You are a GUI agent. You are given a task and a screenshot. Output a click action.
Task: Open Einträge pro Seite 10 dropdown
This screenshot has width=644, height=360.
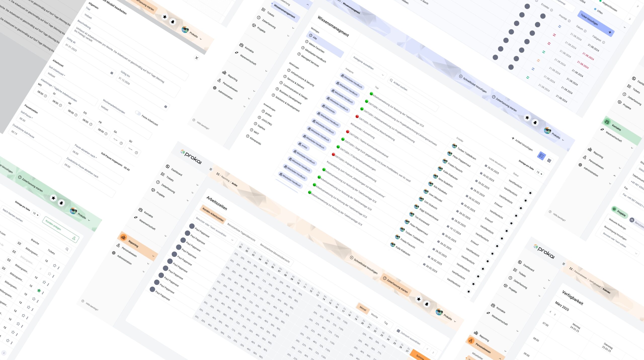tap(35, 214)
